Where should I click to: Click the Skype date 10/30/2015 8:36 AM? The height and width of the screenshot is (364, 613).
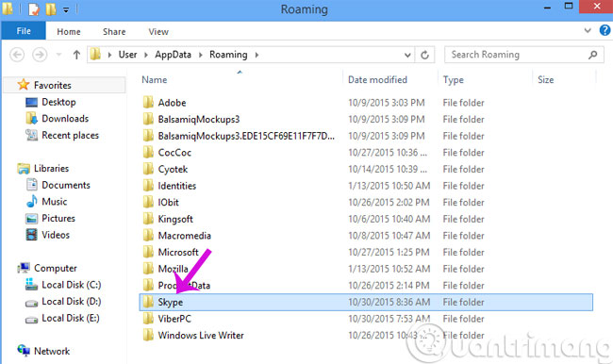(389, 302)
